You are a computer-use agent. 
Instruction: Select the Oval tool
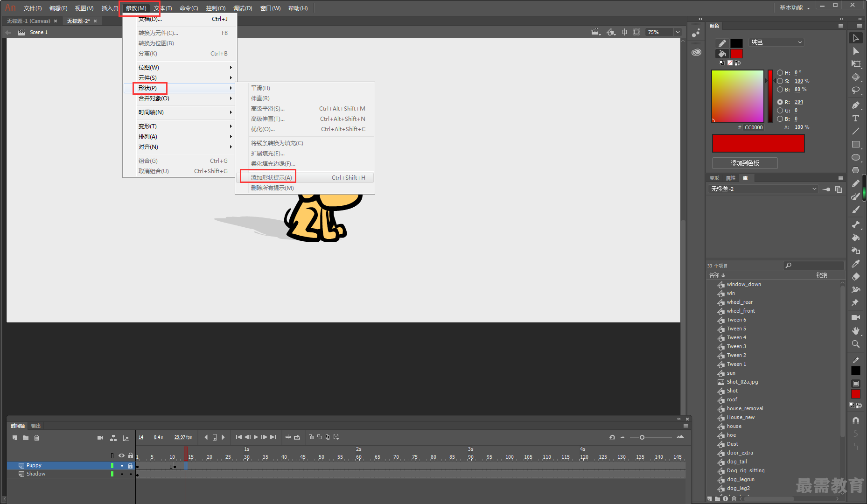[855, 157]
